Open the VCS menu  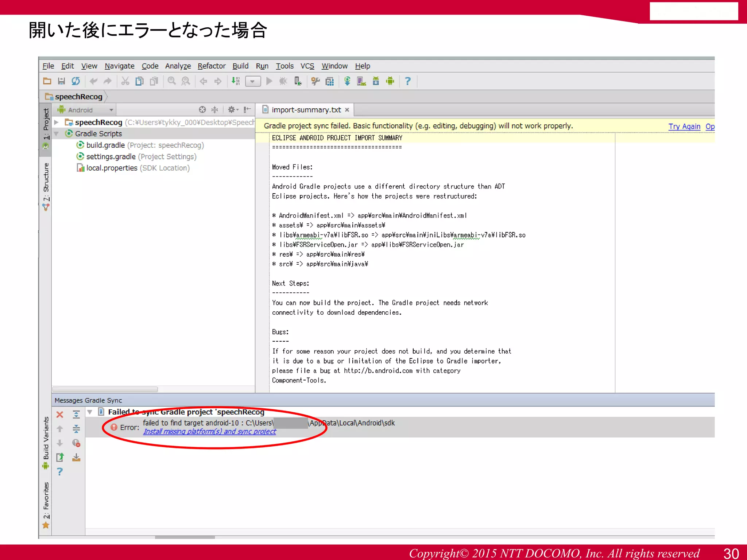307,66
